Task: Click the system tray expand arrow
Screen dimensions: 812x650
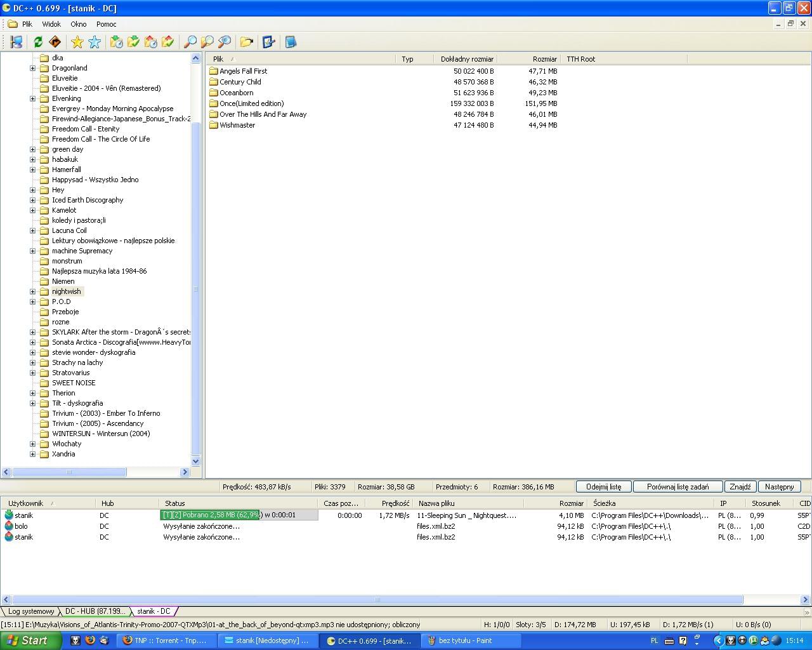Action: [x=718, y=640]
